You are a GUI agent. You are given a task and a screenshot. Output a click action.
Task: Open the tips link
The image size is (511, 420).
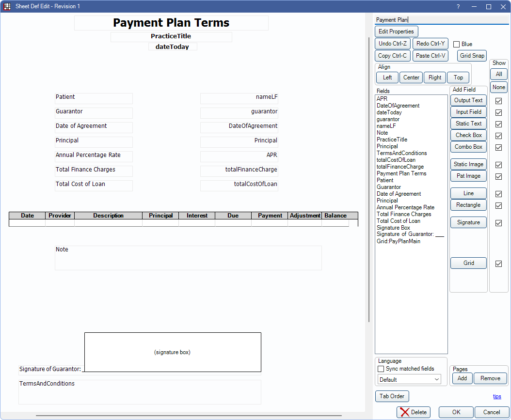(497, 396)
